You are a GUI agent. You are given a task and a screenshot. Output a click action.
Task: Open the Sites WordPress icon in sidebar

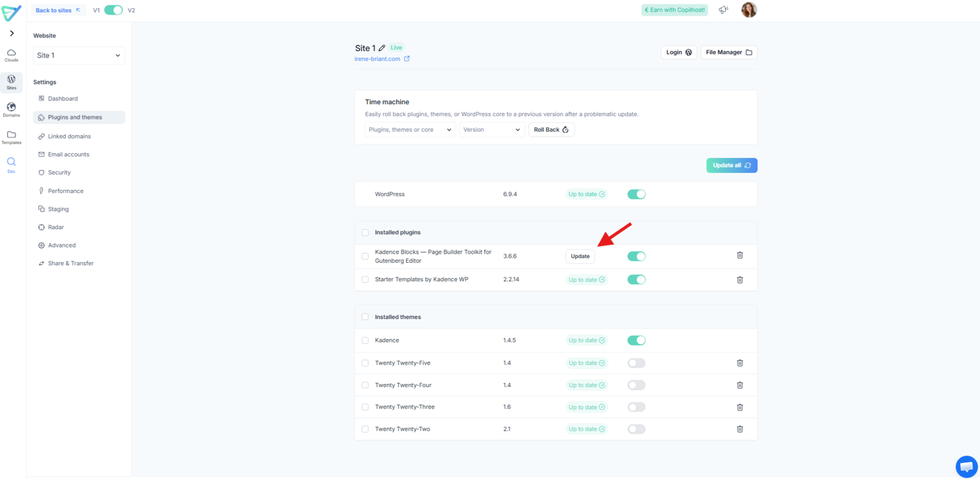click(x=12, y=82)
